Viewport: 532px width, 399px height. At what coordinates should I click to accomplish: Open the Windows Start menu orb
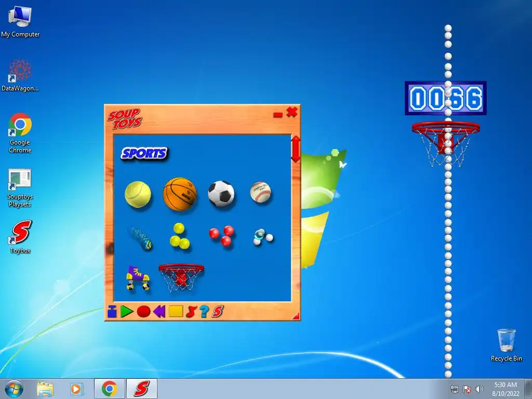point(14,389)
